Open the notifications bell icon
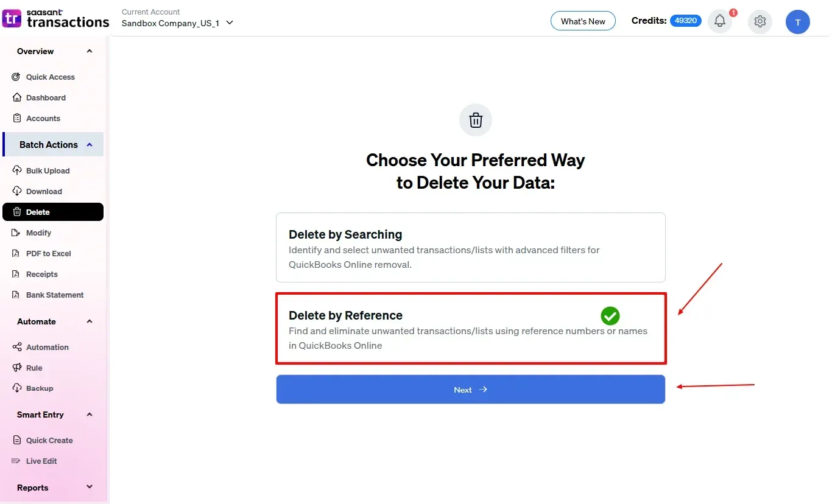The width and height of the screenshot is (832, 504). click(720, 21)
